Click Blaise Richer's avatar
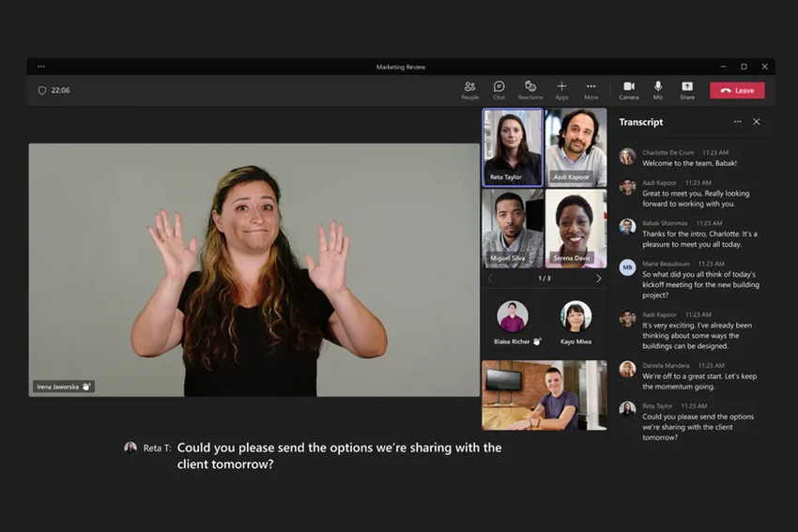This screenshot has height=532, width=798. (x=513, y=317)
